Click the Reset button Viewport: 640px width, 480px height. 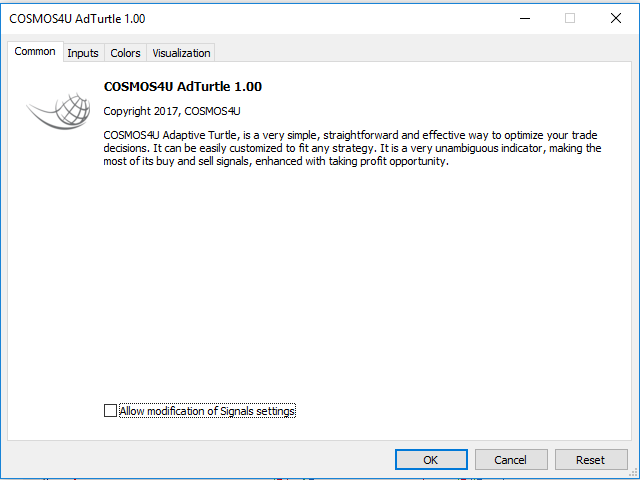click(x=590, y=460)
